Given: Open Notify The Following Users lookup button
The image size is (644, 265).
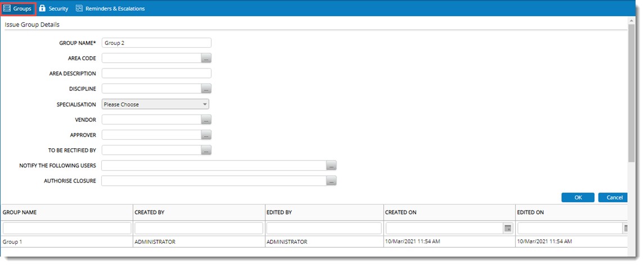Looking at the screenshot, I should pos(332,166).
